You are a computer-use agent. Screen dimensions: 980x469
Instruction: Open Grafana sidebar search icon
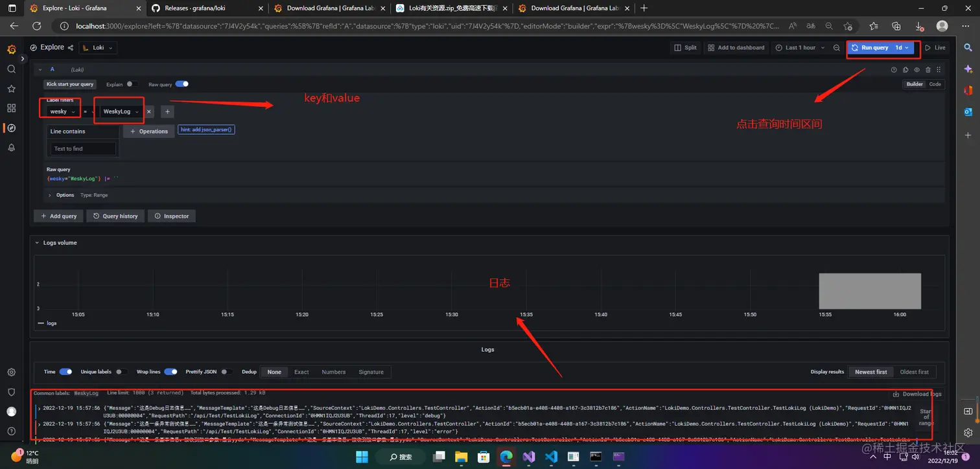11,69
